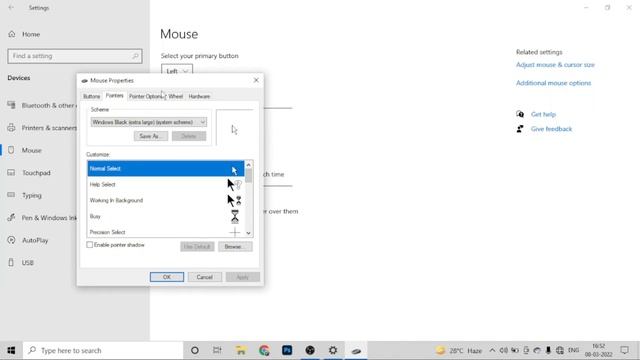Switch to the Pointers tab
Screen dimensions: 640x360
114,96
